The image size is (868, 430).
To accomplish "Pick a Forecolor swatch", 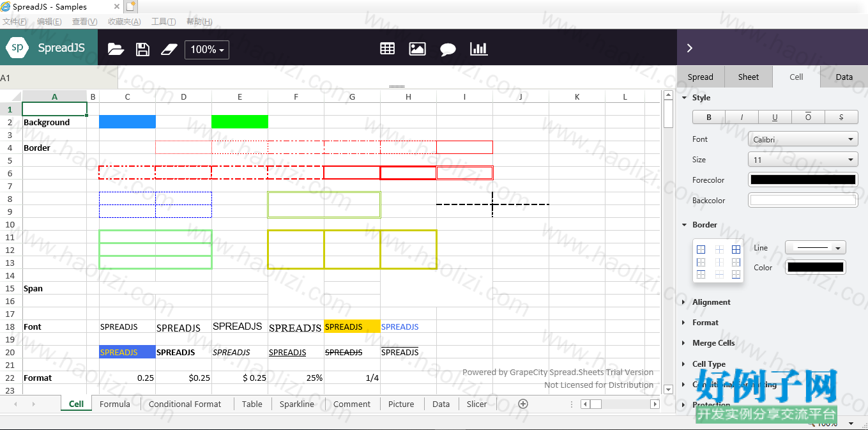I will click(x=803, y=180).
